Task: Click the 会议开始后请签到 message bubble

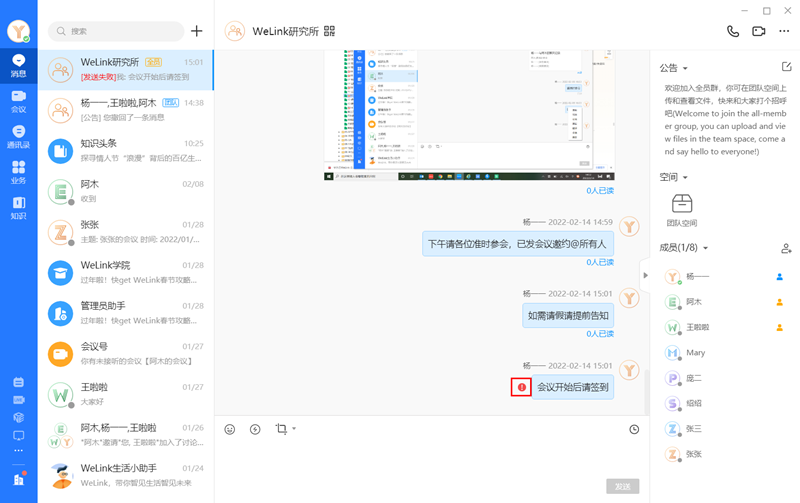Action: [572, 387]
